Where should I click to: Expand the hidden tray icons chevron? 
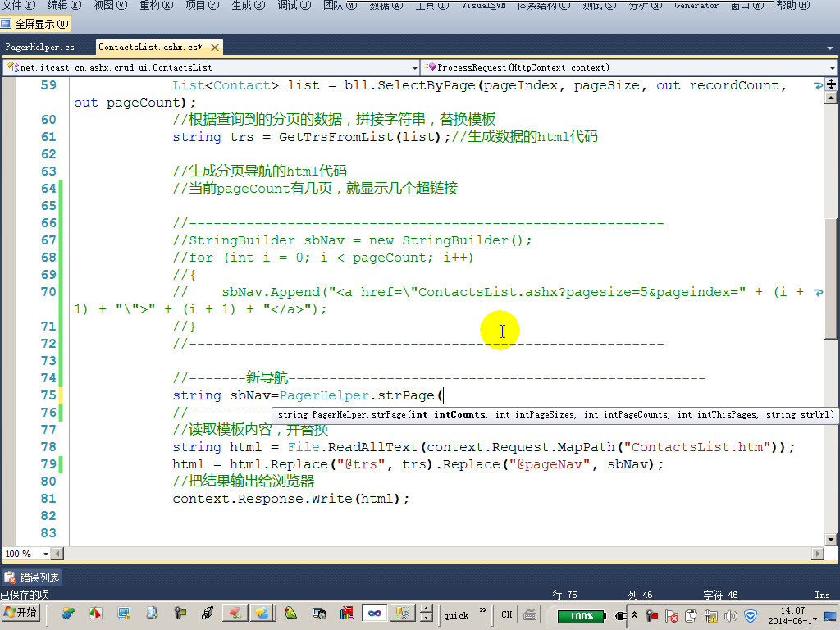[x=634, y=614]
